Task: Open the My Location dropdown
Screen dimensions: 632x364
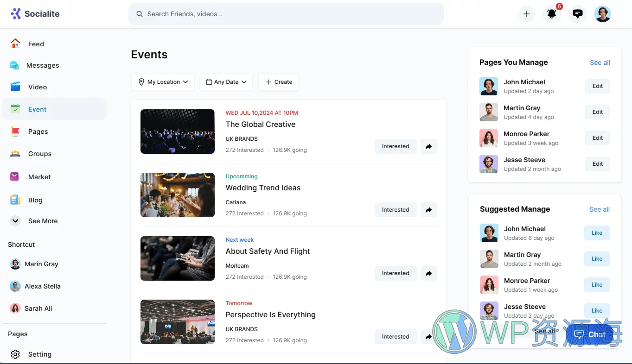Action: coord(163,82)
